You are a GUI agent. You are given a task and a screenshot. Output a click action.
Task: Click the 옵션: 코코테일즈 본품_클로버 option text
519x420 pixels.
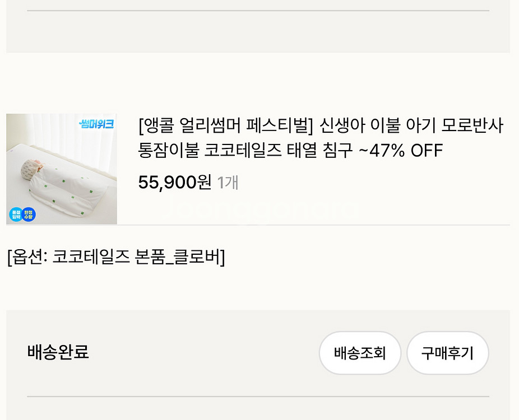pyautogui.click(x=115, y=257)
